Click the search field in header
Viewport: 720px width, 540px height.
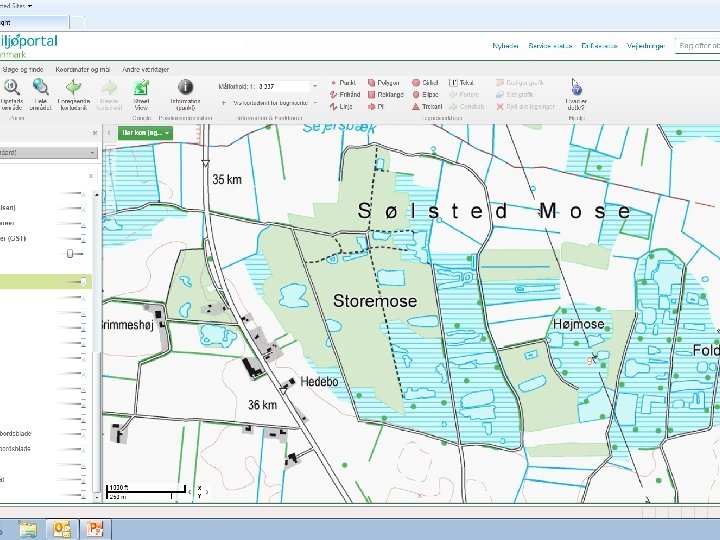698,46
